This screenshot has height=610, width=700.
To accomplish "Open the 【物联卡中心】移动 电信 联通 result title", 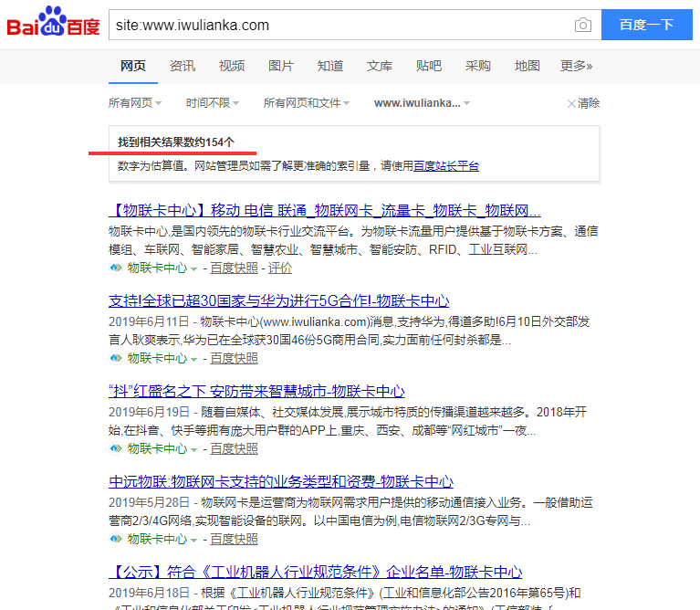I will pos(325,210).
